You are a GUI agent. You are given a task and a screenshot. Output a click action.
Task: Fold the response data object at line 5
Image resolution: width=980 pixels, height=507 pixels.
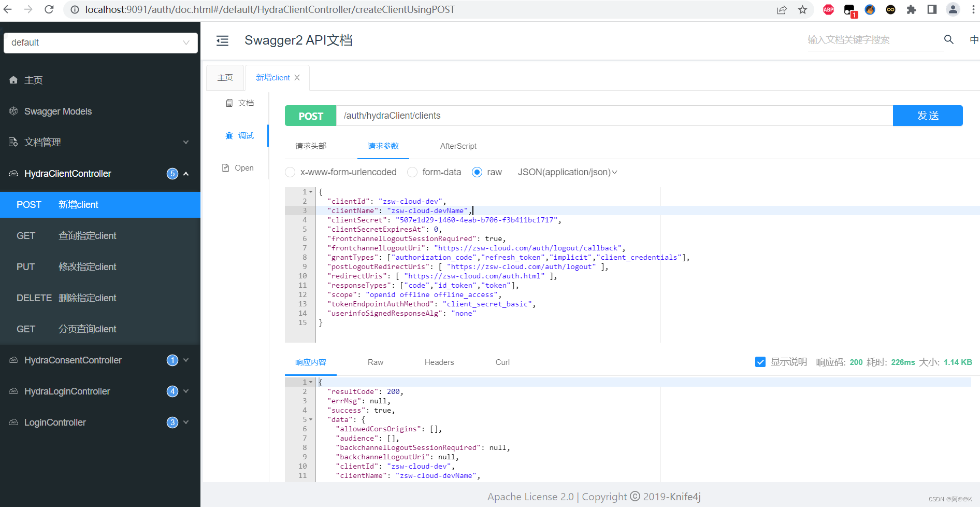[311, 419]
